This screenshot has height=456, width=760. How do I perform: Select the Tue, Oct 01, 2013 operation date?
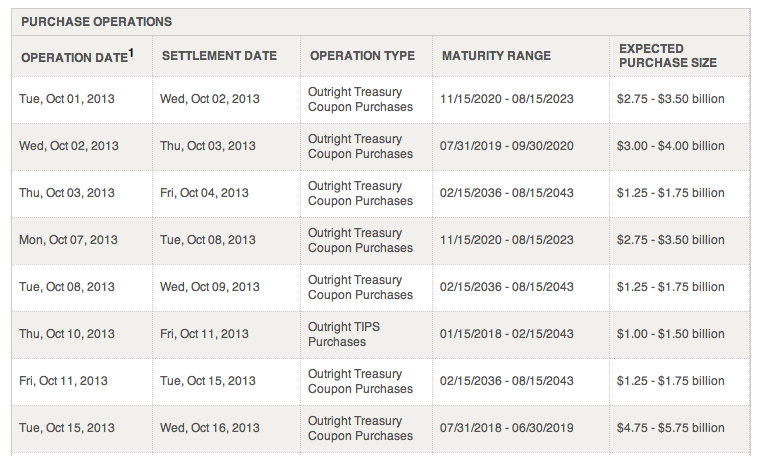pos(67,99)
